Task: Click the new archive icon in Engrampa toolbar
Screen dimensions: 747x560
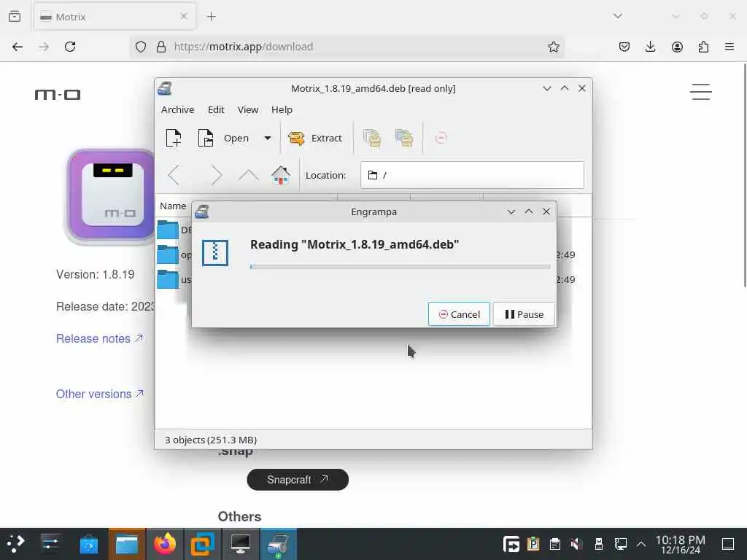Action: click(x=174, y=138)
